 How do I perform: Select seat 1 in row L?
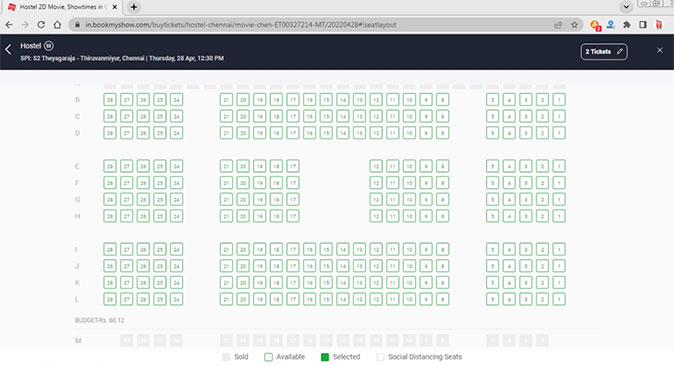tap(559, 299)
